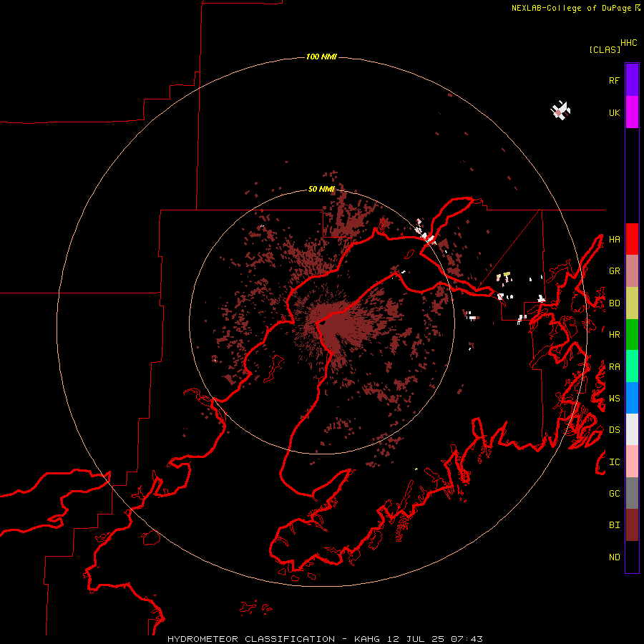Click the GR legend label
Screen dimensions: 644x644
click(x=614, y=271)
